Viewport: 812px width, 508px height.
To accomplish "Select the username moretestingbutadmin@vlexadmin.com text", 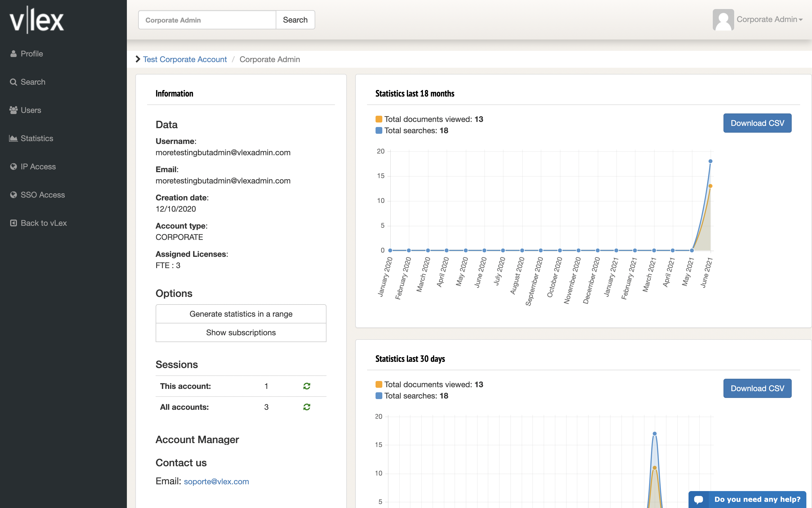I will [223, 152].
